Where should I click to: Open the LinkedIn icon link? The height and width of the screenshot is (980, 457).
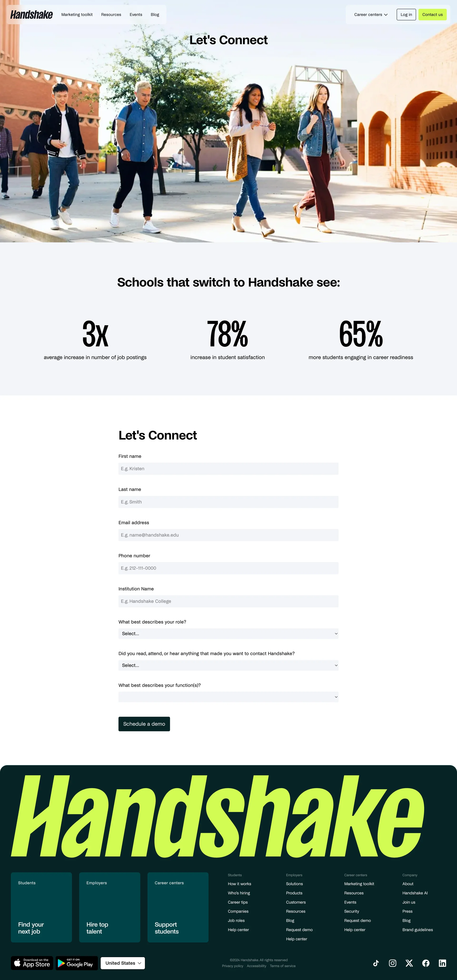pyautogui.click(x=442, y=963)
